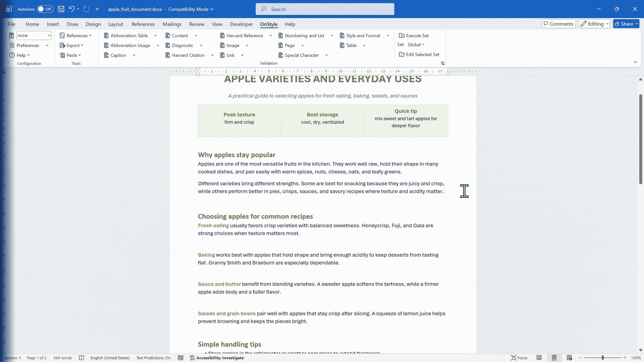Open the 'none' configuration combo box

[34, 36]
